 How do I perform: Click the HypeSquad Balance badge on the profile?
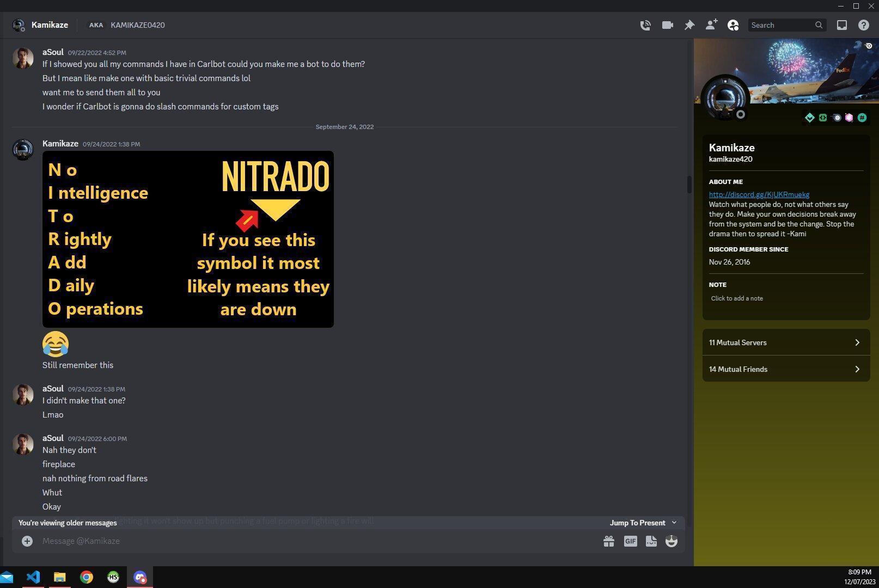[x=810, y=118]
